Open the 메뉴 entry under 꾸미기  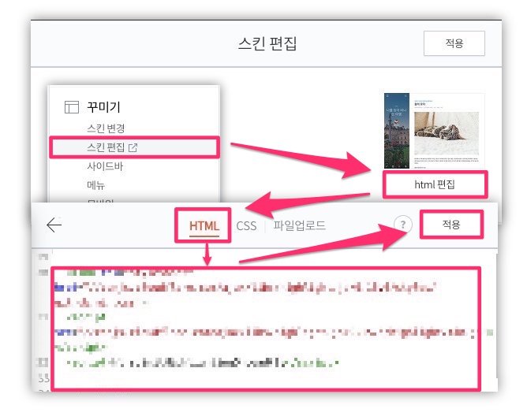click(95, 185)
